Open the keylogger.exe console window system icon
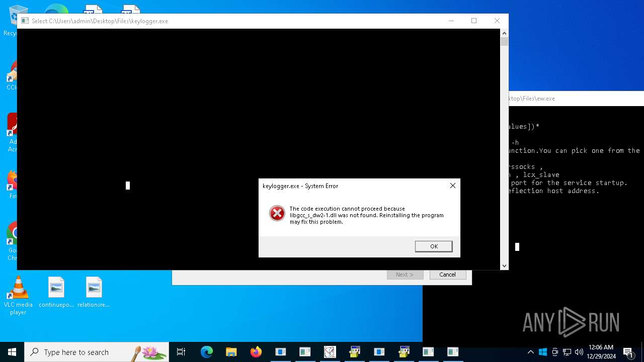Viewport: 644px width, 362px height. pyautogui.click(x=25, y=21)
